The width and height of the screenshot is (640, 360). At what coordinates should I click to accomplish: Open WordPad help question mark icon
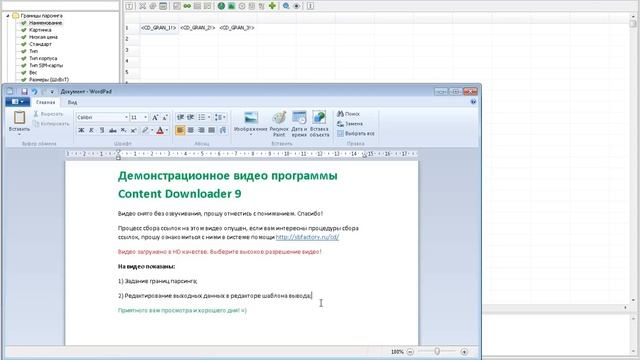click(x=473, y=102)
